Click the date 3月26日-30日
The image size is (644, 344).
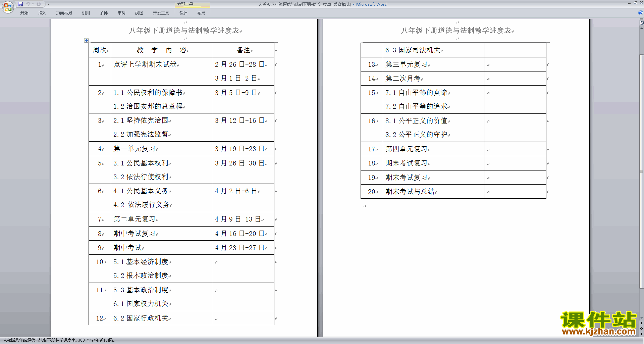pos(240,163)
